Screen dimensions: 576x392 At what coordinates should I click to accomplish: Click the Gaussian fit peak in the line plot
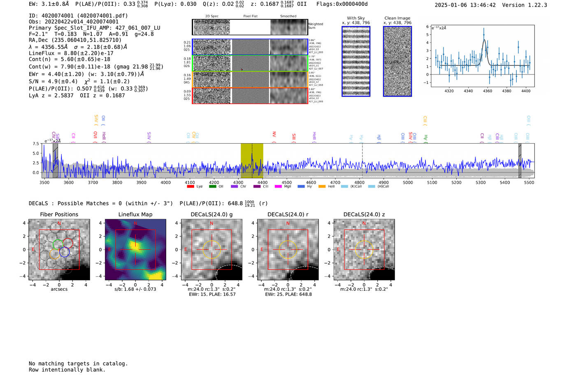(484, 40)
